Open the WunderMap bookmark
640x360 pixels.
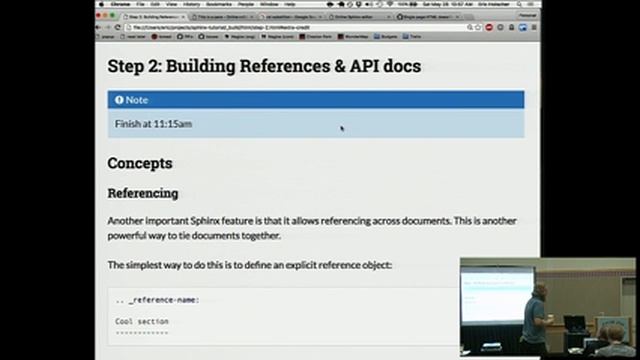pos(353,37)
